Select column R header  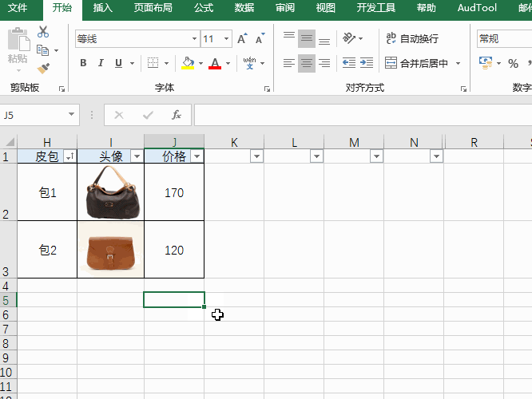click(474, 142)
